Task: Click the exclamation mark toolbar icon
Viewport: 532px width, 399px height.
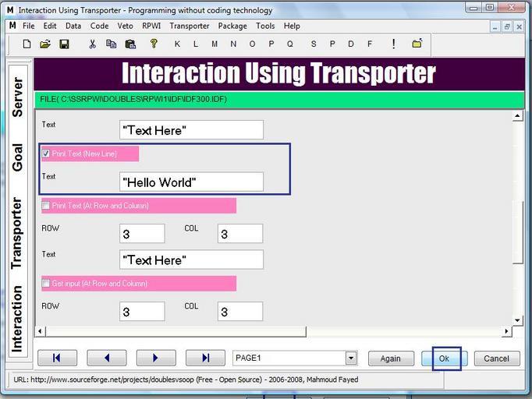Action: tap(393, 44)
